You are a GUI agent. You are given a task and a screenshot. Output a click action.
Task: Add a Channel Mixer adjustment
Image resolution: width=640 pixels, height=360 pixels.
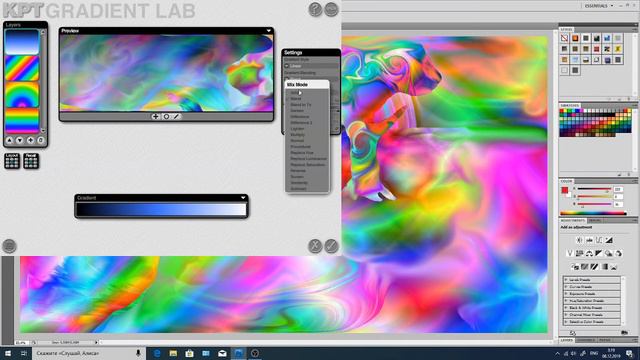click(618, 253)
